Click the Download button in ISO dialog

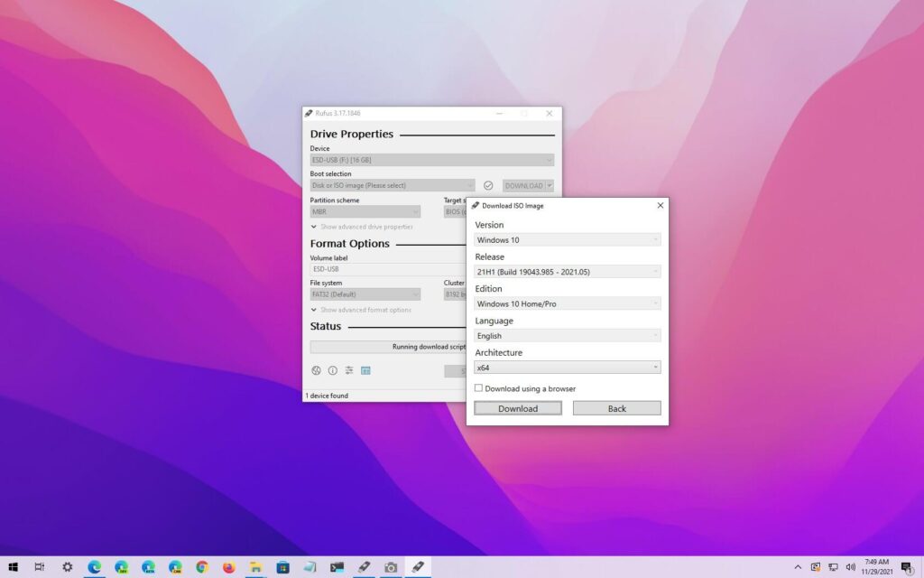point(517,408)
